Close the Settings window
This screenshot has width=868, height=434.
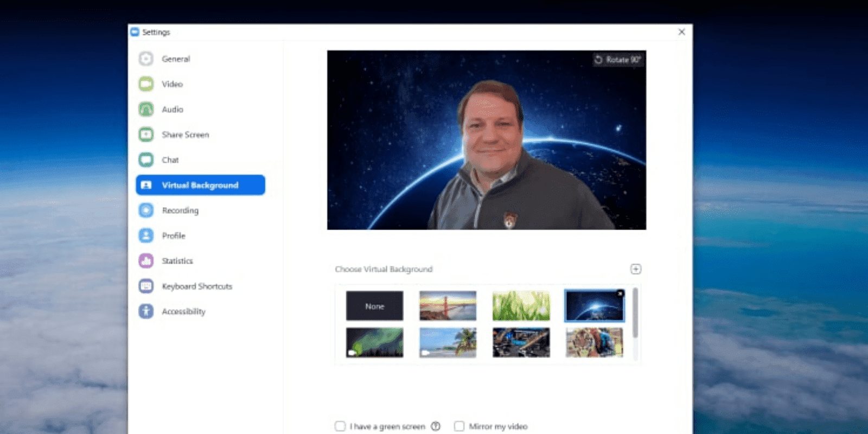(682, 32)
